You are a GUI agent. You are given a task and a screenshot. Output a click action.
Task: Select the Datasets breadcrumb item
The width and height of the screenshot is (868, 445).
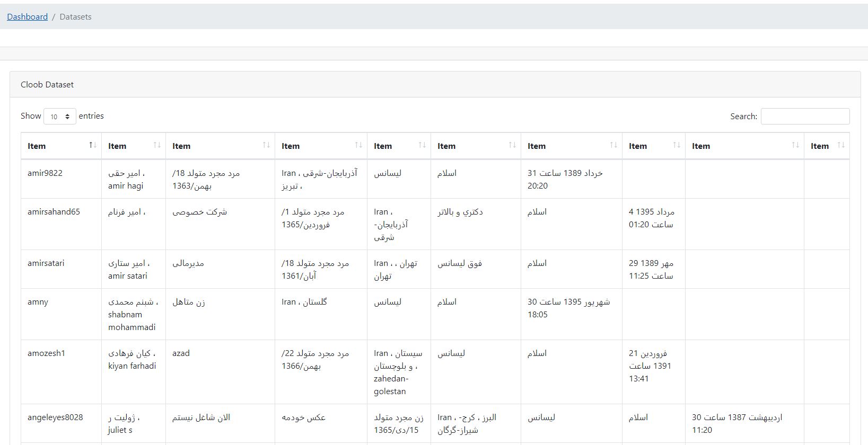75,17
